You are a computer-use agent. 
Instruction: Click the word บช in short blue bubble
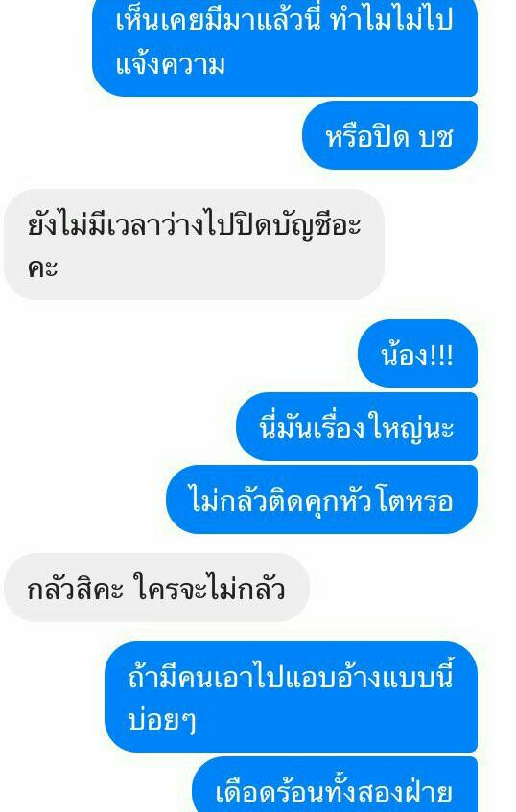[x=436, y=137]
